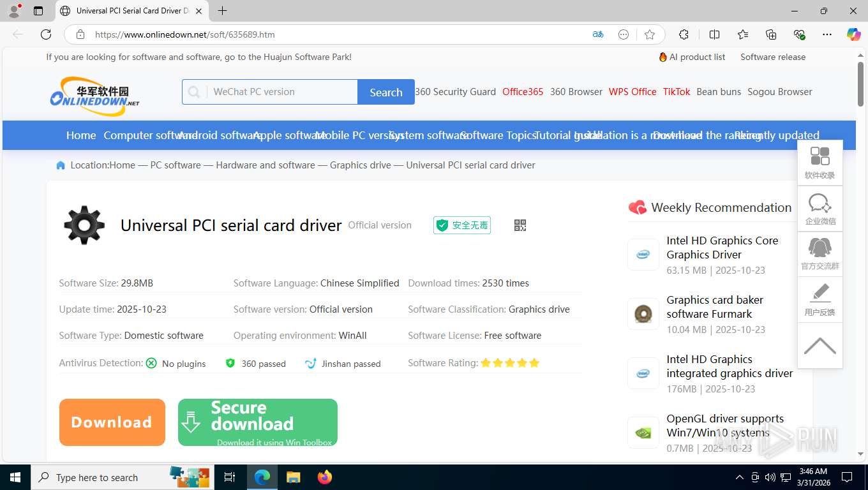868x490 pixels.
Task: Open the Sogou Browser link
Action: 780,92
